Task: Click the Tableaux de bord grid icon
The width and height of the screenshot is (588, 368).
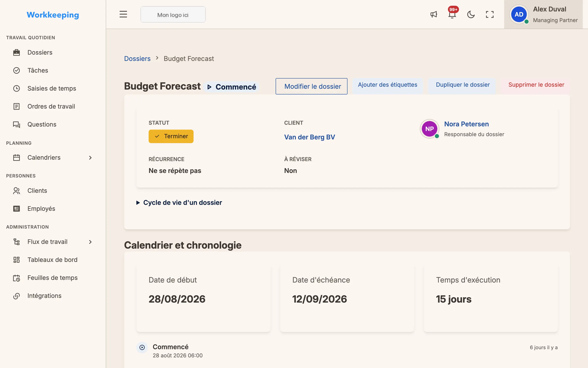Action: 17,260
